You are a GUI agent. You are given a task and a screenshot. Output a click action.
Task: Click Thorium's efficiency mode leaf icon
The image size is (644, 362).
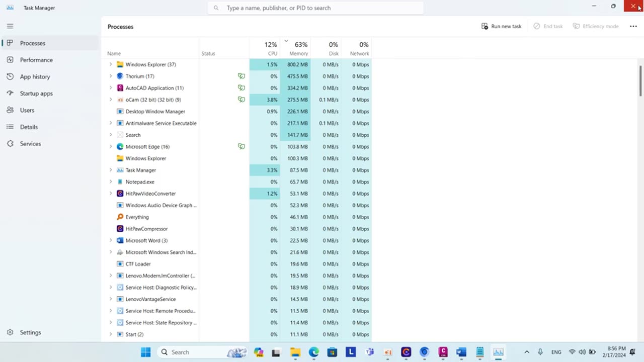coord(242,76)
